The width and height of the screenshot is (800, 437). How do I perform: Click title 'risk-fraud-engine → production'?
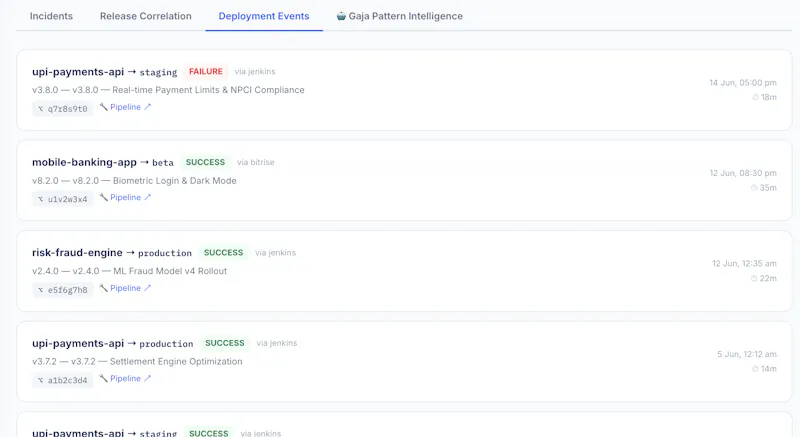click(x=112, y=252)
